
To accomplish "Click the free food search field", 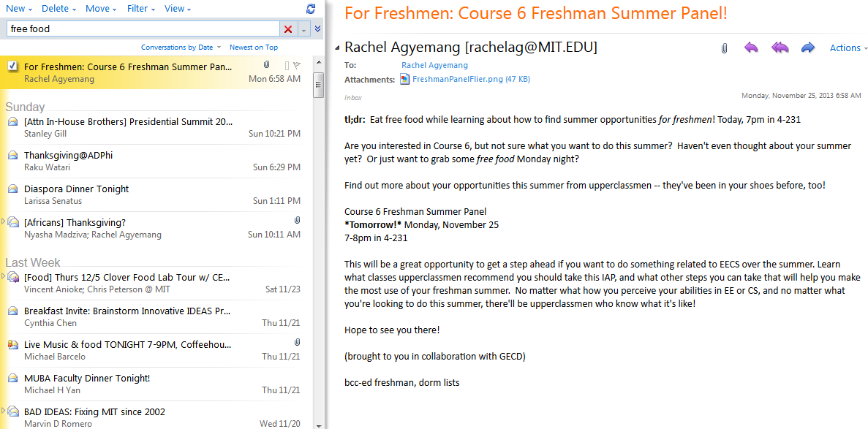I will coord(143,29).
